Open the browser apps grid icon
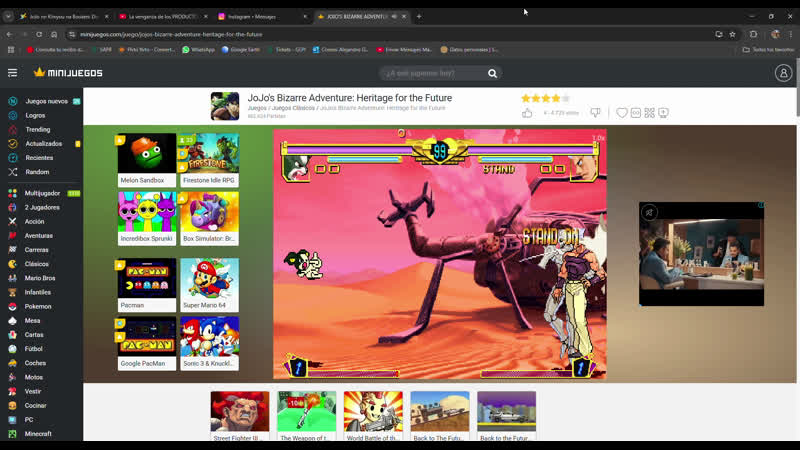The height and width of the screenshot is (450, 800). tap(11, 49)
